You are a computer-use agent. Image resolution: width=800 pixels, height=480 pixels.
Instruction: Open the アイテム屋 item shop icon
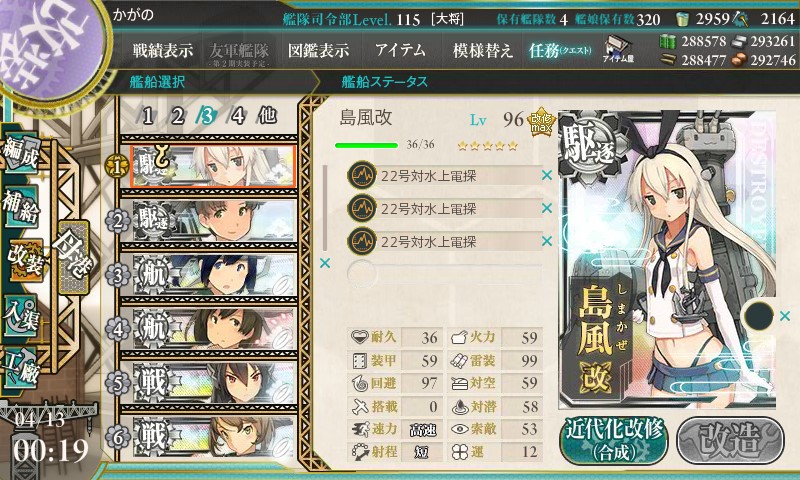[618, 49]
